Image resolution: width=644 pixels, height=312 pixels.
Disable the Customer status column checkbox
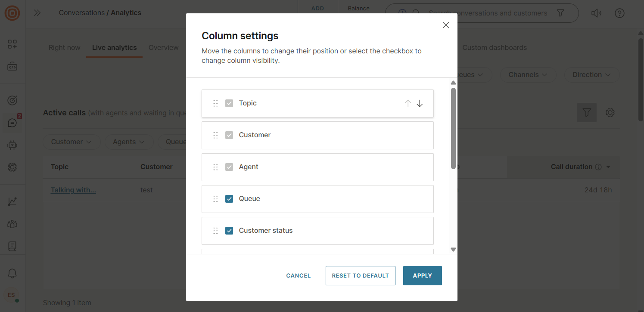point(229,230)
